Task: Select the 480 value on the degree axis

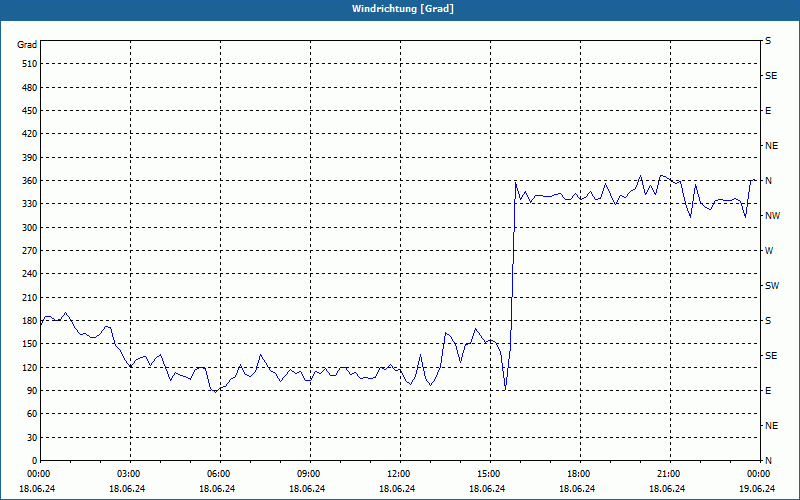Action: click(30, 88)
